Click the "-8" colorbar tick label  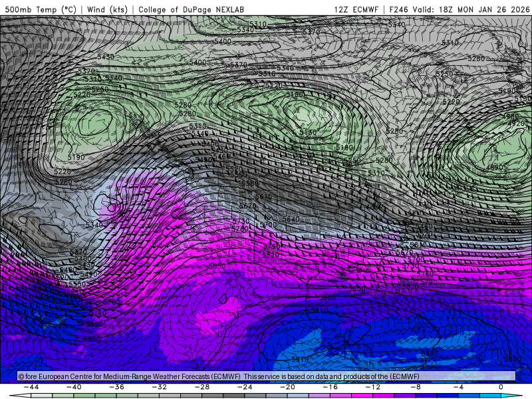point(416,387)
